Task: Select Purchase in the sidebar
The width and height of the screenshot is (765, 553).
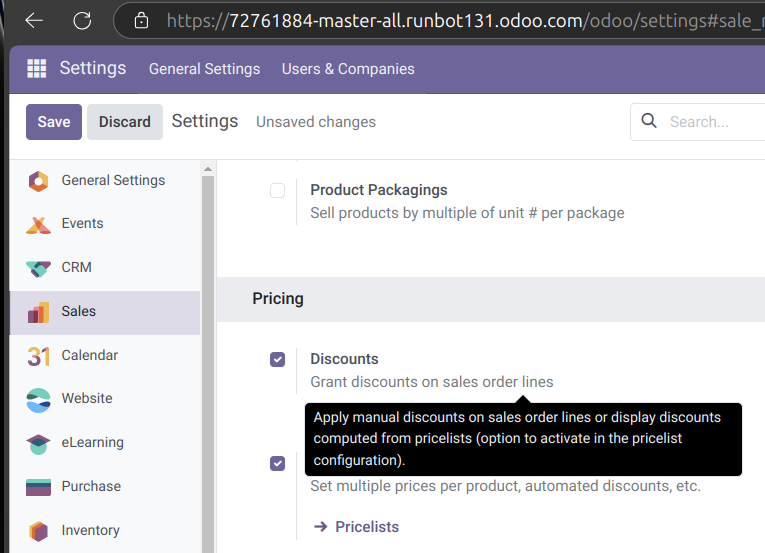Action: [105, 486]
